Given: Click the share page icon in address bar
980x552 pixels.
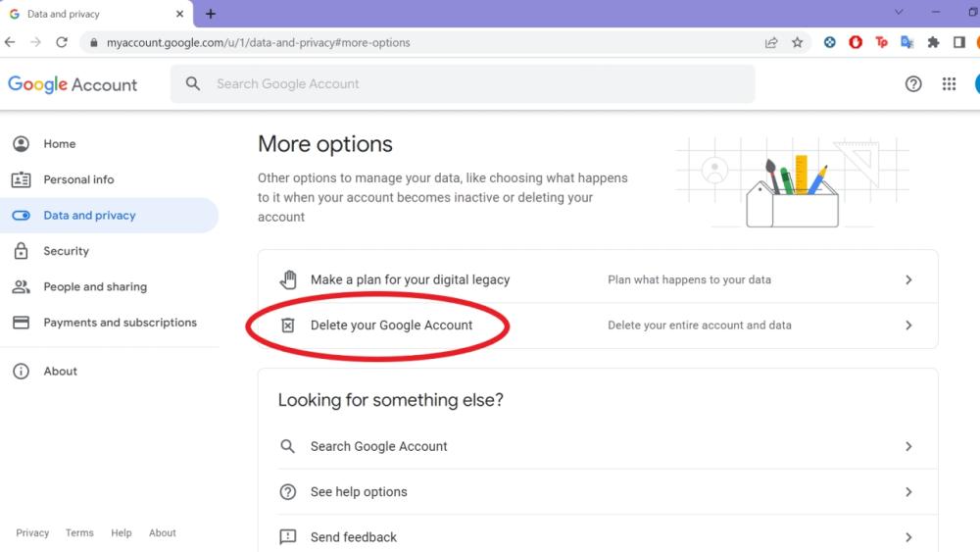Looking at the screenshot, I should (771, 42).
